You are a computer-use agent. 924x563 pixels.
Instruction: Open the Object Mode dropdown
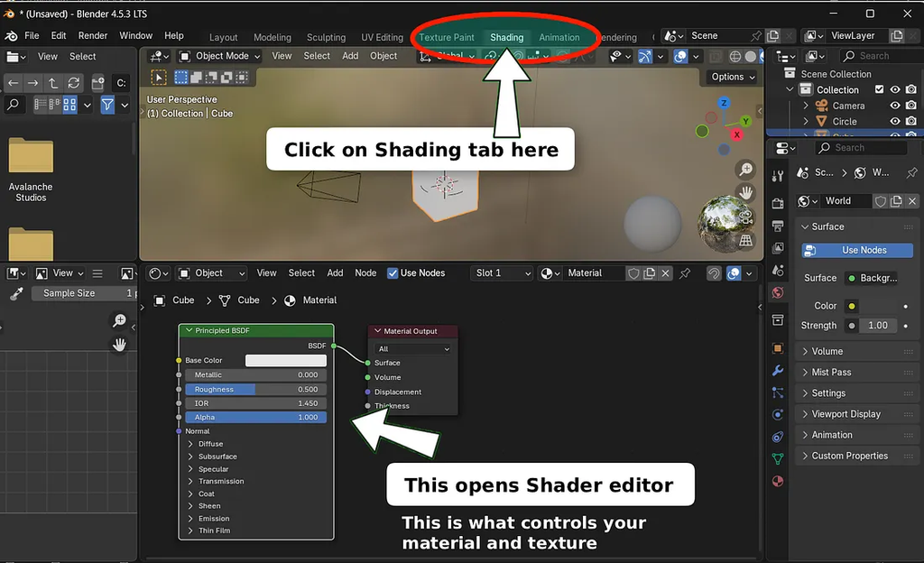click(x=219, y=55)
